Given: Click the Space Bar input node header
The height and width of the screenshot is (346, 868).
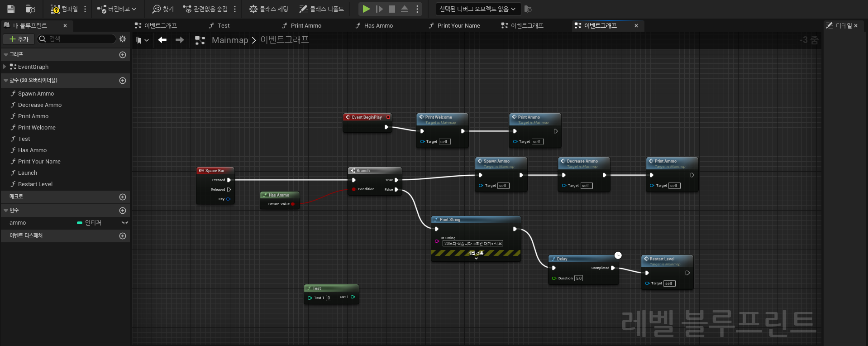Looking at the screenshot, I should (215, 170).
